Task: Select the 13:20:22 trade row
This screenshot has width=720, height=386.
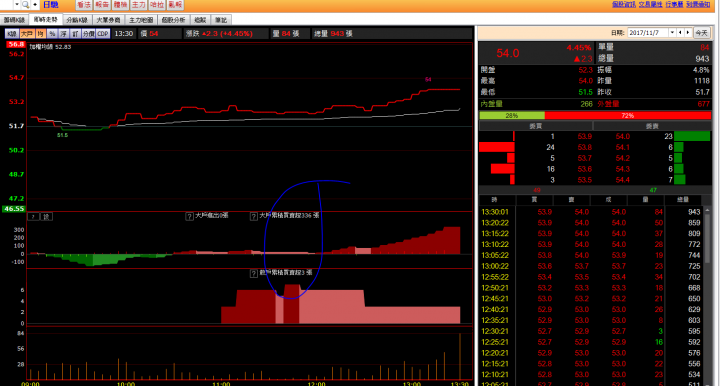Action: [x=591, y=223]
